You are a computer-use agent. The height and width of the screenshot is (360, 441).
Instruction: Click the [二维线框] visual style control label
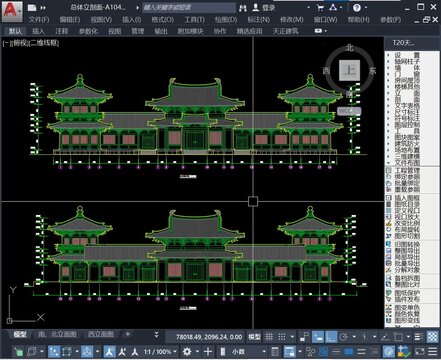click(44, 43)
